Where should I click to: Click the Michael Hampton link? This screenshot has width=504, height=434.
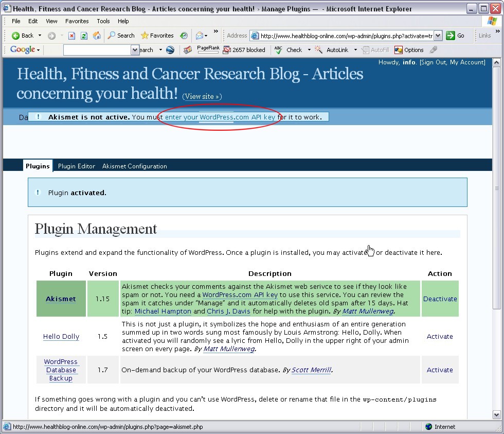[x=163, y=311]
